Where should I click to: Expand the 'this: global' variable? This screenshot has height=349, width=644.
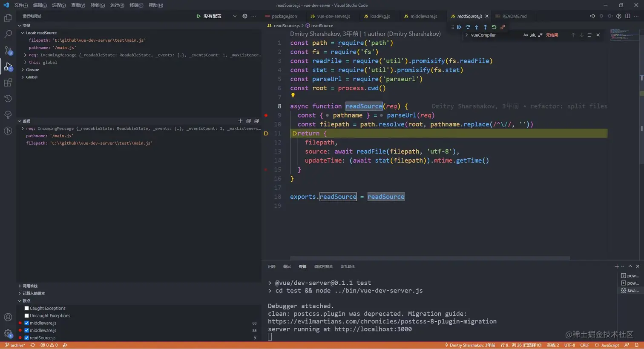click(x=25, y=62)
